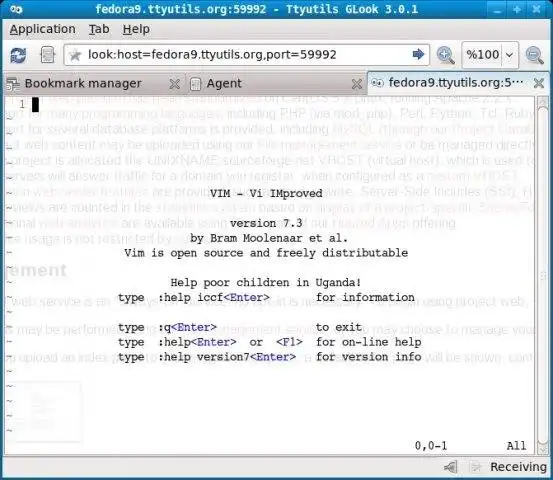Viewport: 553px width, 480px height.
Task: Click 'by Bram Moolenaar et al.' line
Action: point(269,238)
